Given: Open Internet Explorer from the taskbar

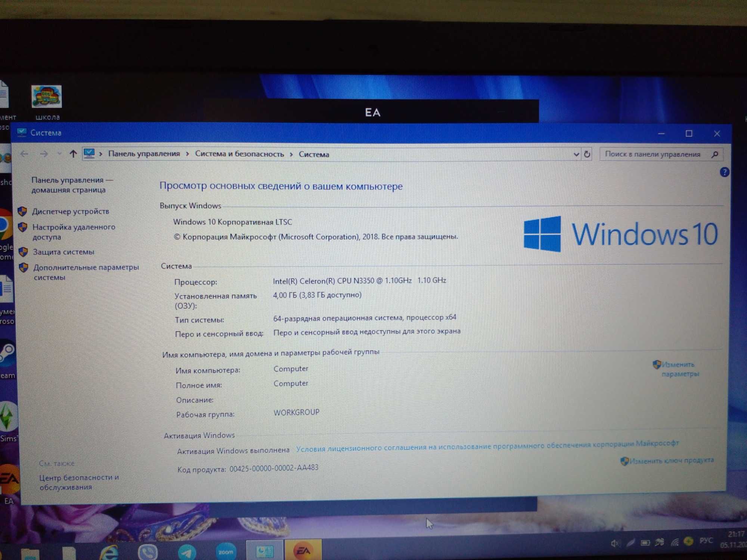Looking at the screenshot, I should point(109,552).
